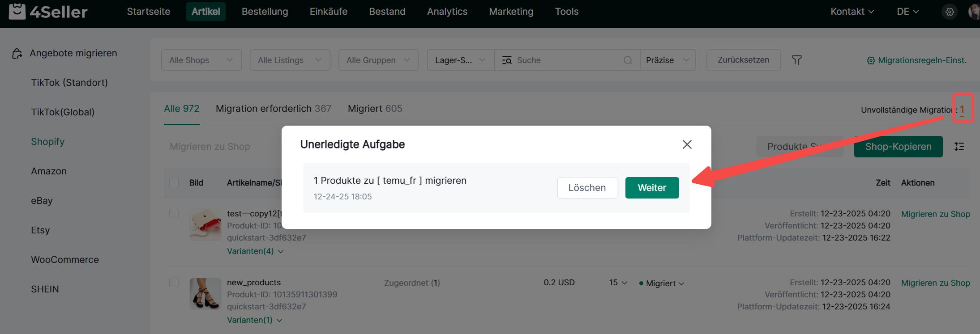This screenshot has height=334, width=980.
Task: Click the Migrationsregeln-Einst. gear icon
Action: pyautogui.click(x=871, y=61)
